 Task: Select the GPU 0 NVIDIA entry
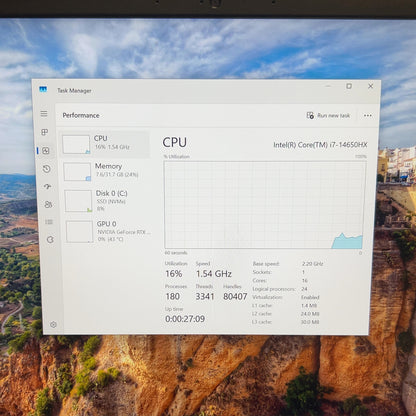(108, 231)
